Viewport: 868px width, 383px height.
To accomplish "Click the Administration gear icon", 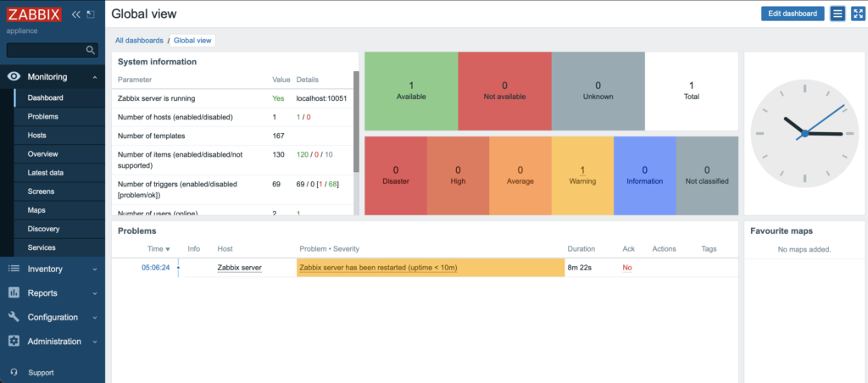I will coord(14,341).
